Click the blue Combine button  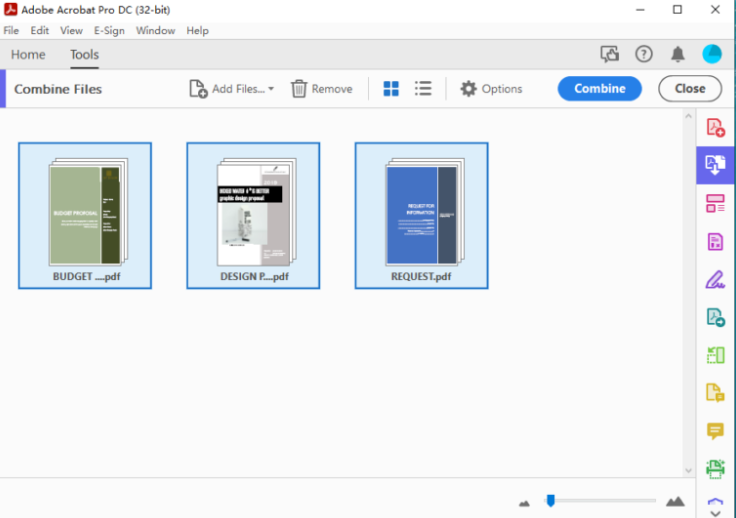(599, 89)
